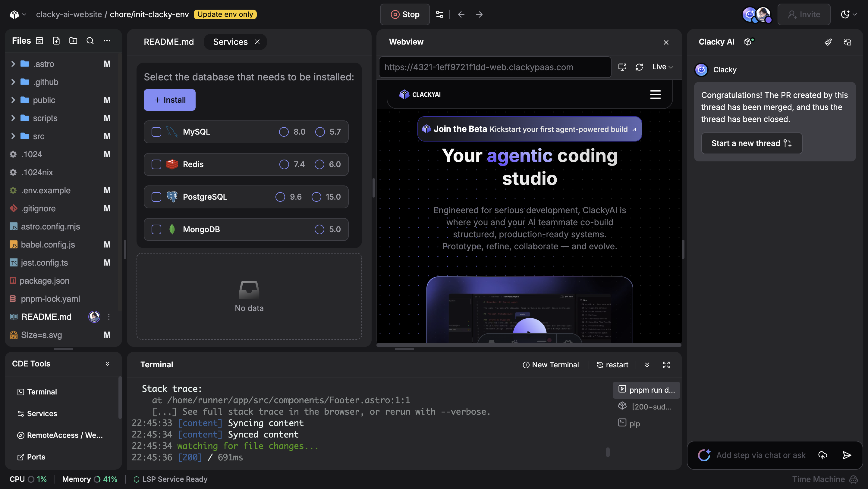Open the ClackyAI site hamburger menu
This screenshot has width=868, height=489.
point(655,95)
